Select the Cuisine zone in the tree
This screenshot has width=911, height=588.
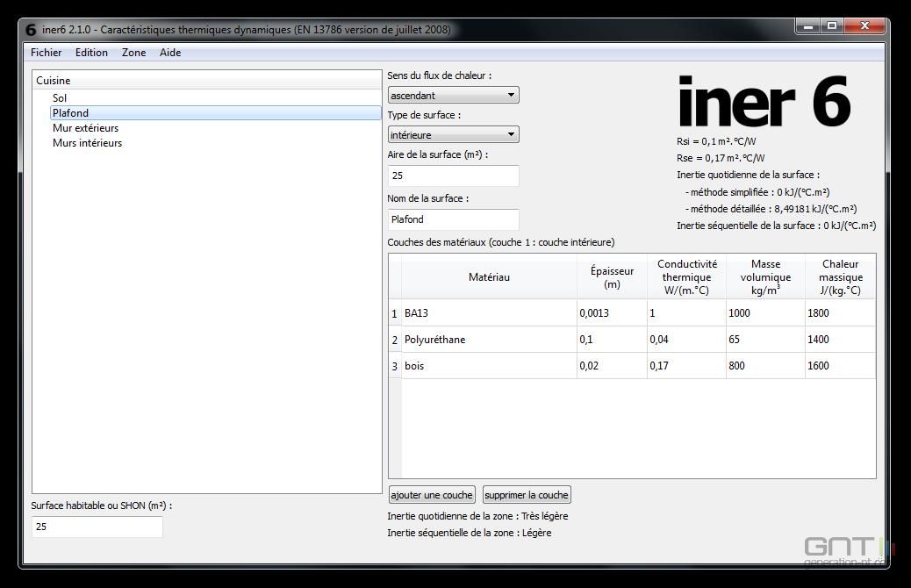[207, 80]
